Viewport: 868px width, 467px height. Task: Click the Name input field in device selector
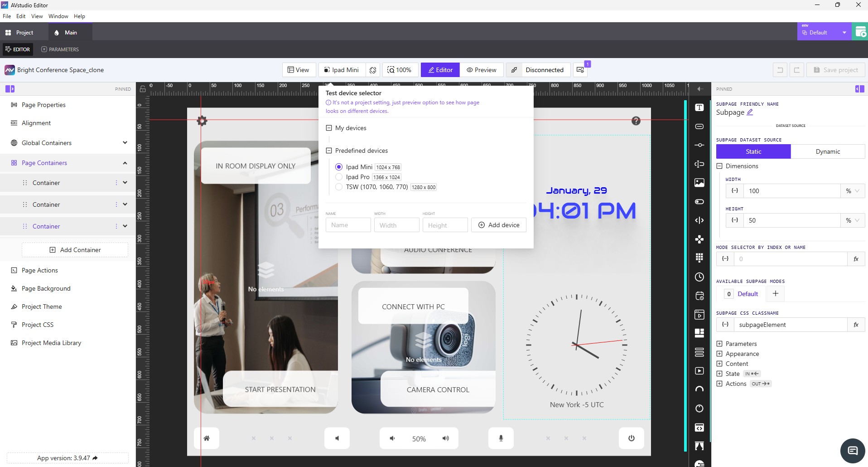click(348, 225)
